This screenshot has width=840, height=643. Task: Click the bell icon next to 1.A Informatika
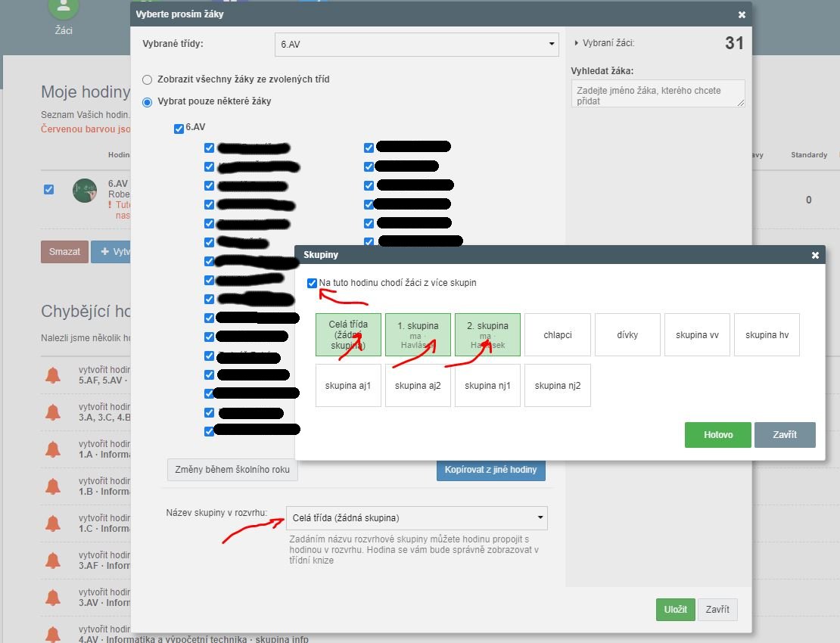pyautogui.click(x=53, y=449)
